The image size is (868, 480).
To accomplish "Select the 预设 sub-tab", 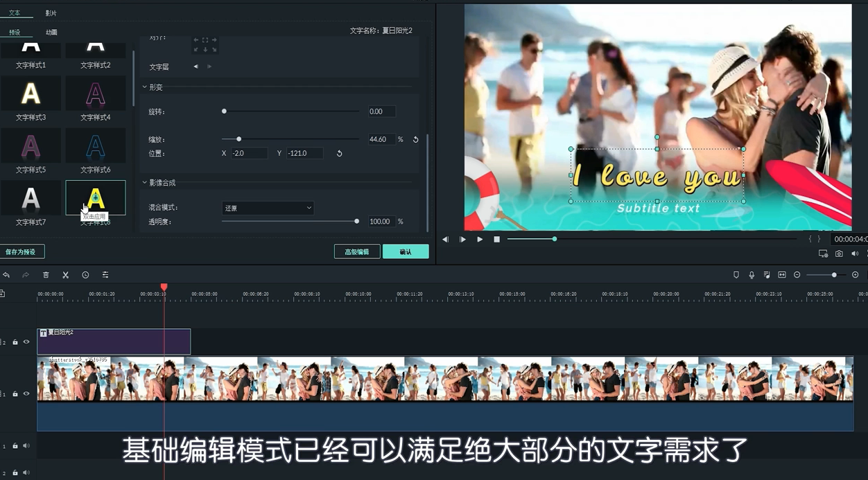I will point(15,32).
